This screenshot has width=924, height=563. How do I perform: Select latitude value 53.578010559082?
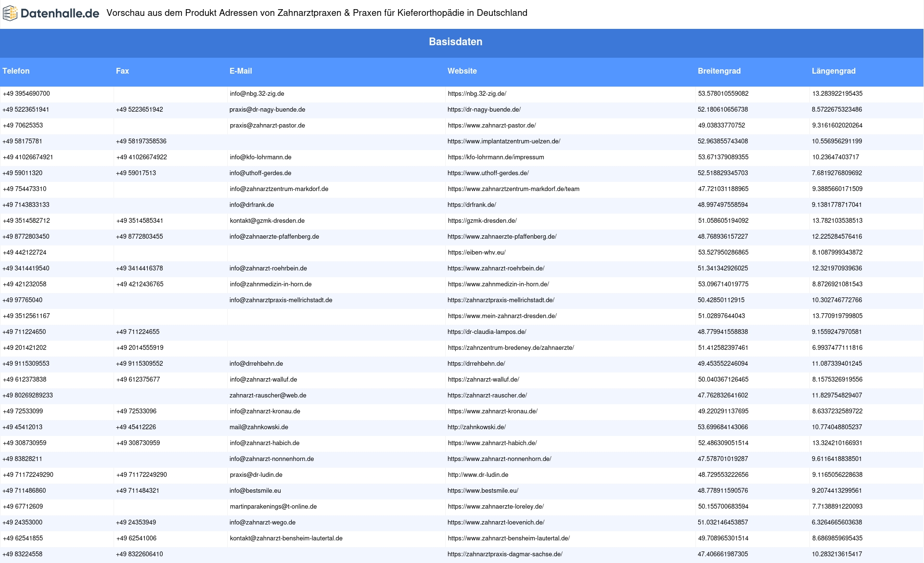(x=723, y=94)
